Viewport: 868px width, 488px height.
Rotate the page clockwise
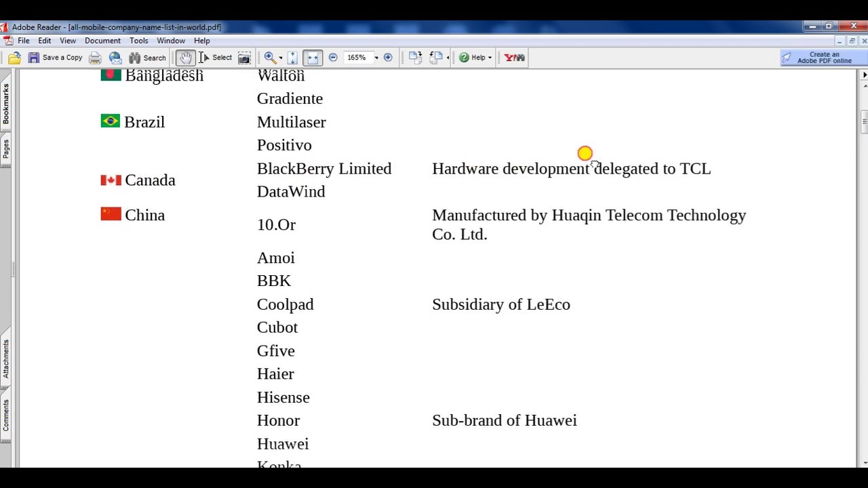415,58
